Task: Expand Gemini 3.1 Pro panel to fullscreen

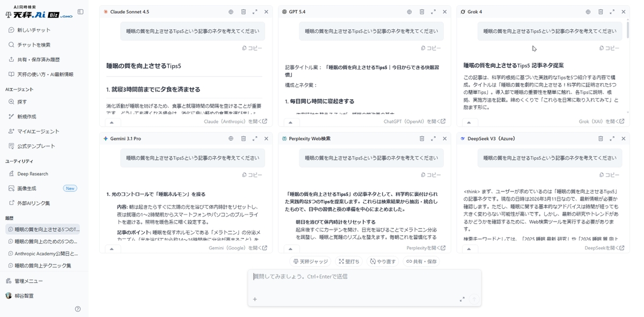Action: pos(255,138)
